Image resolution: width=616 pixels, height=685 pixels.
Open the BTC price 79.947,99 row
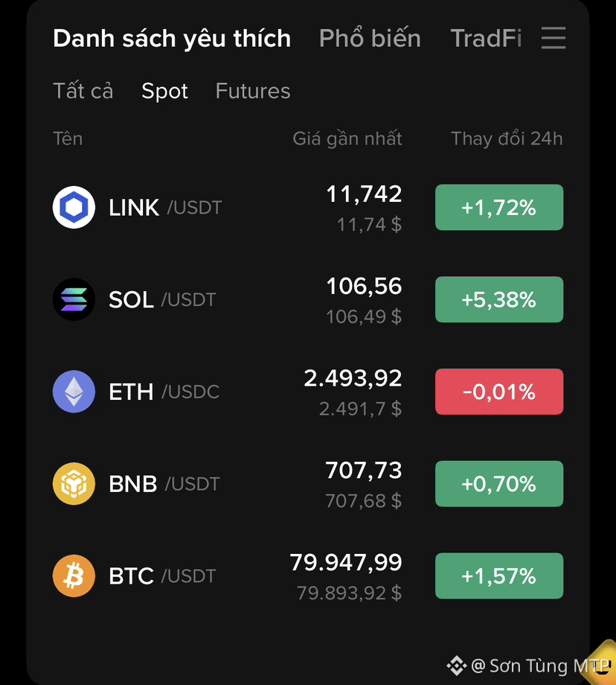308,576
